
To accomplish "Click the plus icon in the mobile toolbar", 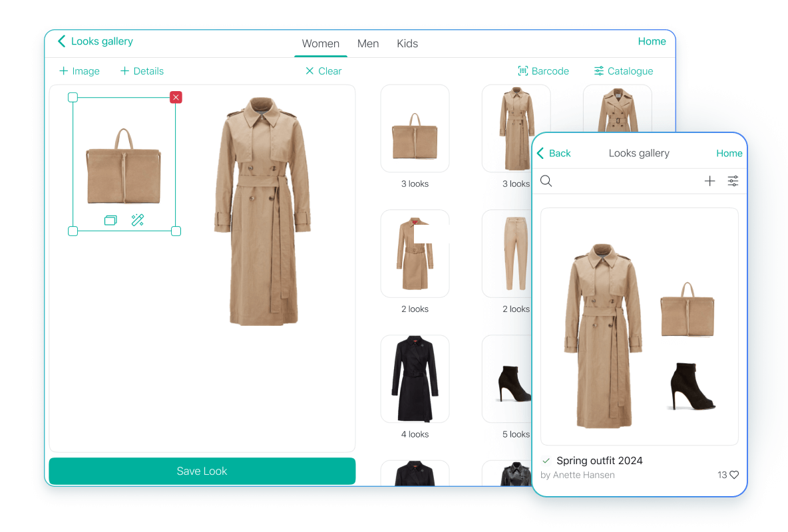I will [709, 181].
